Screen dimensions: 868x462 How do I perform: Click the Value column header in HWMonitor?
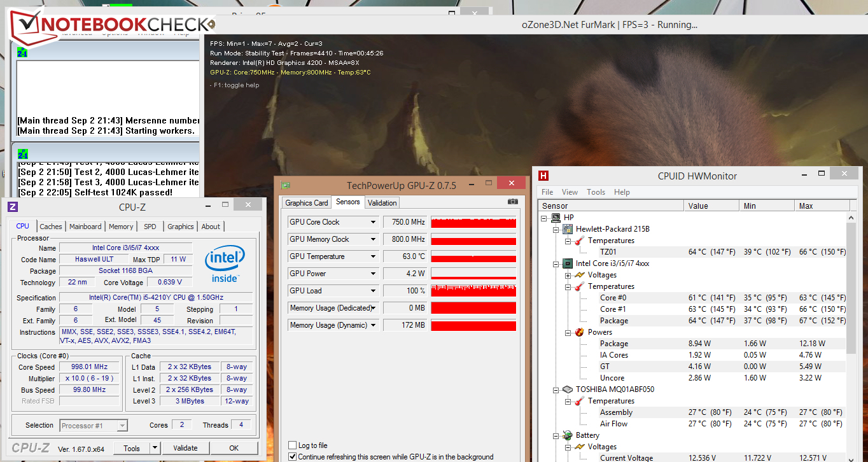712,206
